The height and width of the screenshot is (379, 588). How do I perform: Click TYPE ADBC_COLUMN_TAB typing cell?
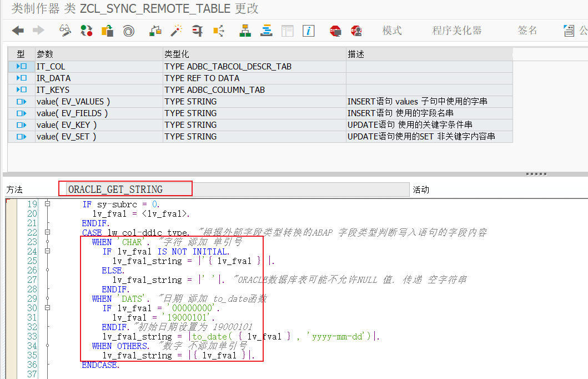tap(255, 89)
